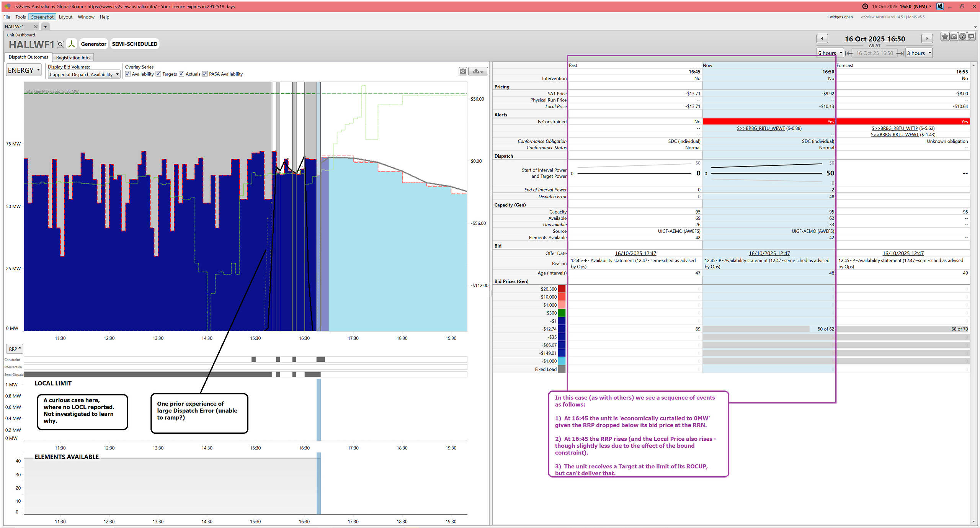
Task: Toggle the Targets overlay checkbox
Action: [x=158, y=74]
